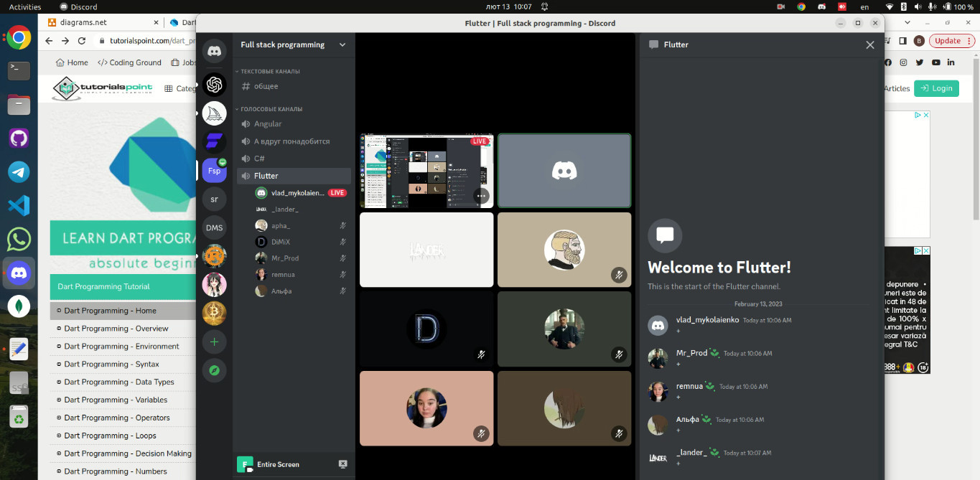
Task: Open the общее text channel
Action: [x=294, y=86]
